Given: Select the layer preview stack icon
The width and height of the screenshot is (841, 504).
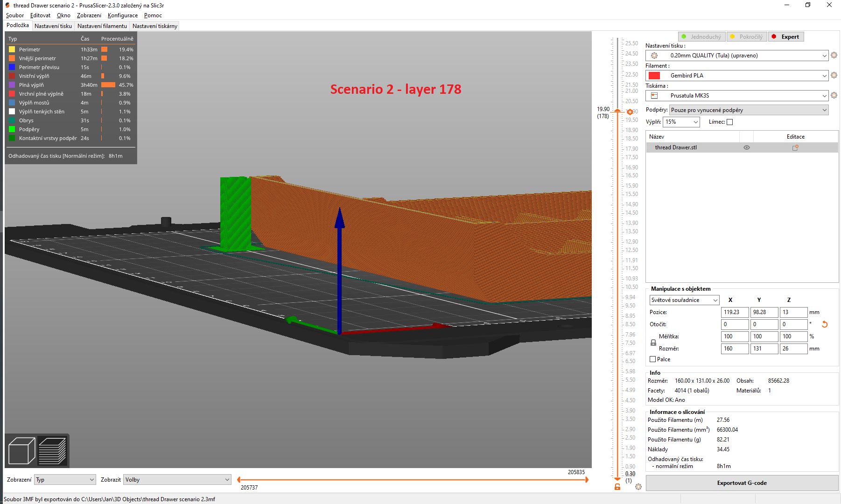Looking at the screenshot, I should (x=52, y=449).
